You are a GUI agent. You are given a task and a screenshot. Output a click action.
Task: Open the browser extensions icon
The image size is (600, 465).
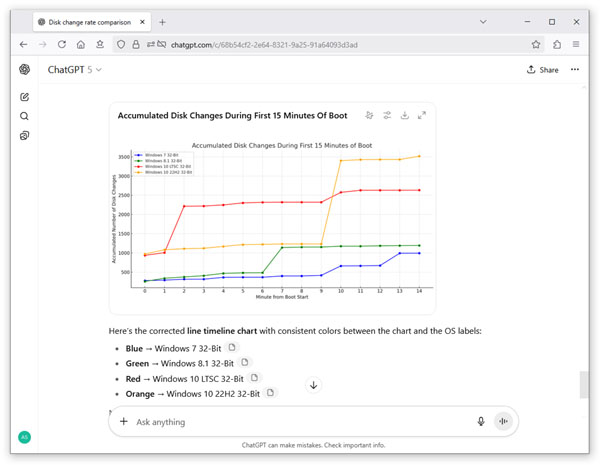(x=557, y=44)
